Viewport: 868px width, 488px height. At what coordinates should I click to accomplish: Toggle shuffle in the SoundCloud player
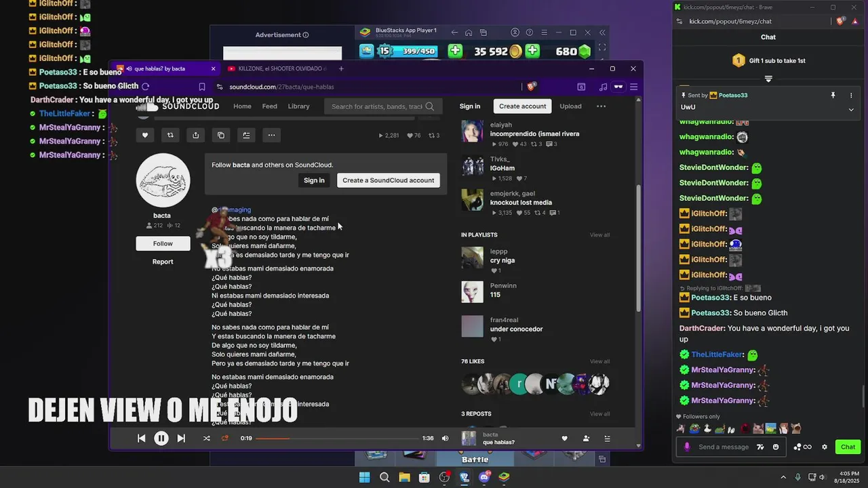[x=206, y=439]
